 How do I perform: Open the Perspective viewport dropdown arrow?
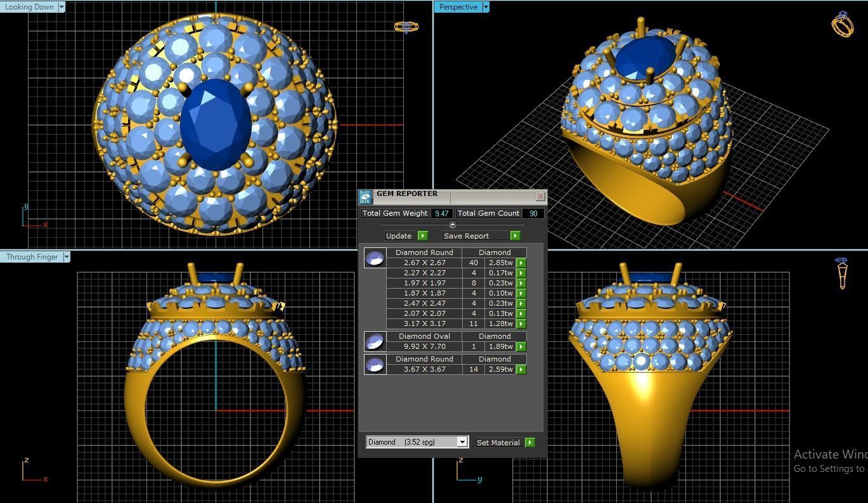coord(486,7)
